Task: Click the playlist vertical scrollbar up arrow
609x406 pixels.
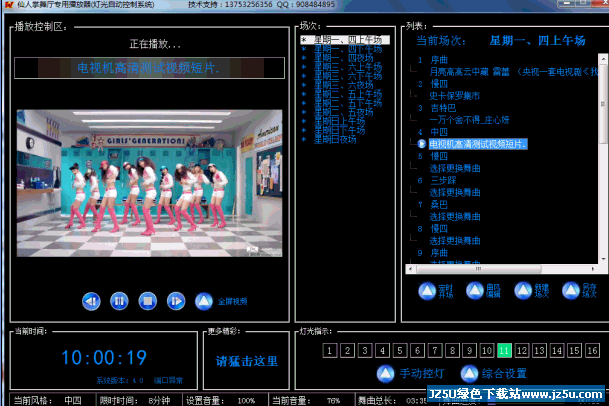Action: pyautogui.click(x=603, y=59)
